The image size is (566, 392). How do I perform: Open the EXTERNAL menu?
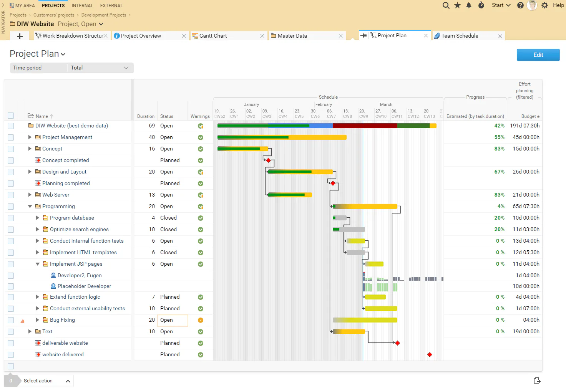(x=111, y=6)
